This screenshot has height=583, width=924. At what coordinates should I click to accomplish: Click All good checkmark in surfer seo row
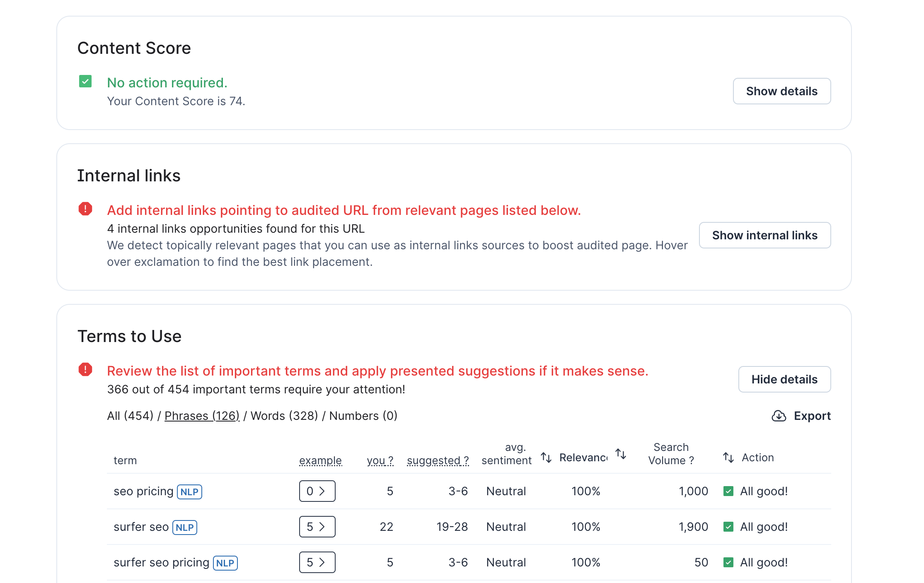click(728, 527)
